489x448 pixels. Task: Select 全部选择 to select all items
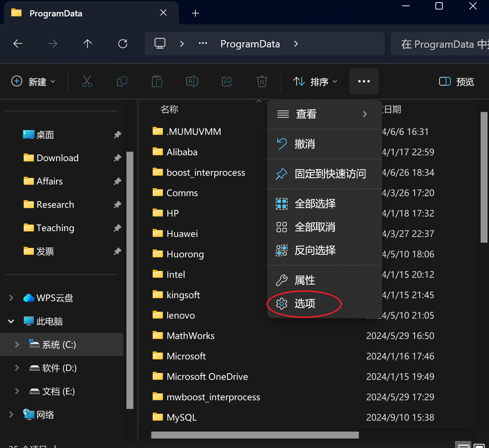pyautogui.click(x=315, y=203)
